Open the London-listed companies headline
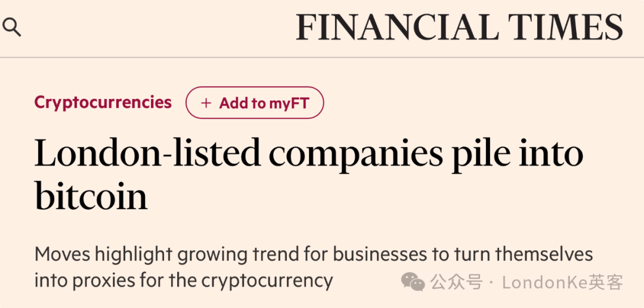 pyautogui.click(x=308, y=175)
